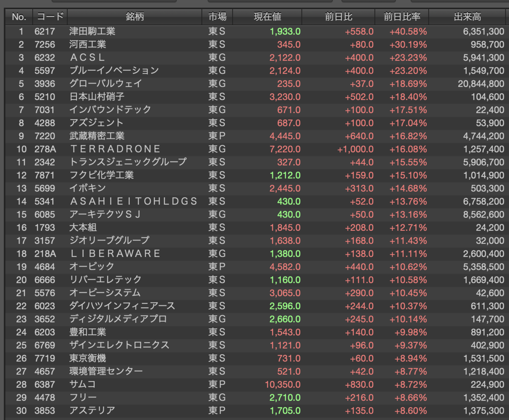Click ダイハツインフィニアース stock name
Viewport: 509px width, 420px height.
[122, 306]
